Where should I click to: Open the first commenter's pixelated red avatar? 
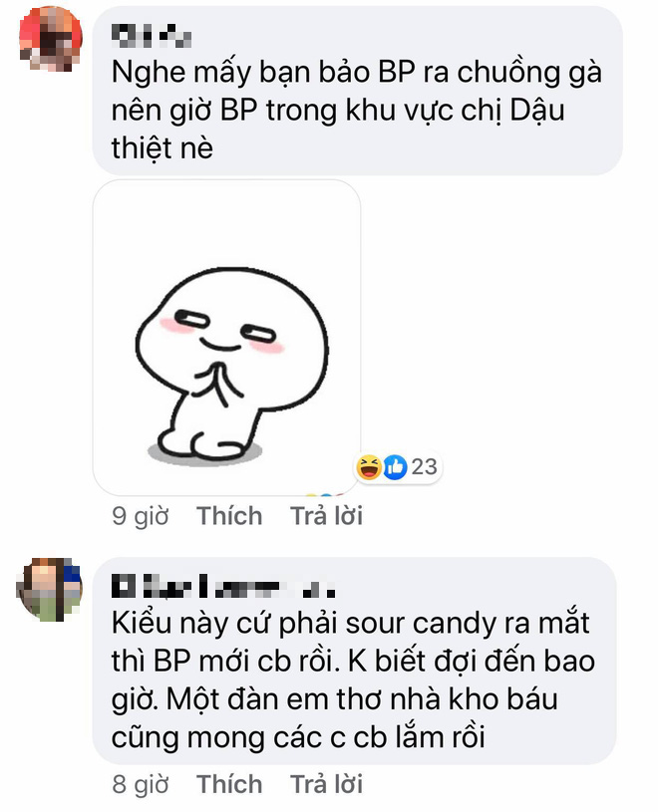50,39
